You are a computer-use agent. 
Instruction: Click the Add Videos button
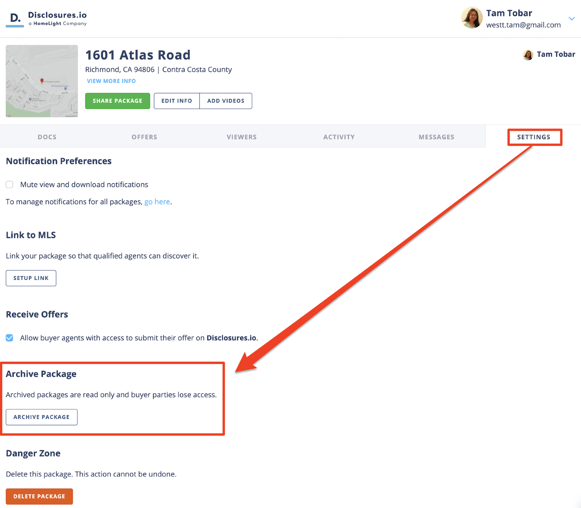point(226,101)
